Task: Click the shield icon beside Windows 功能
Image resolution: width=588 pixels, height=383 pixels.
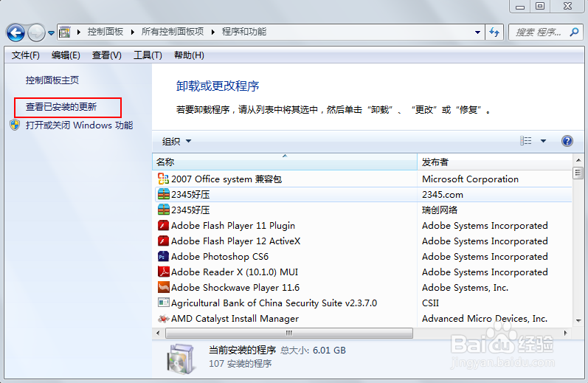Action: coord(15,125)
